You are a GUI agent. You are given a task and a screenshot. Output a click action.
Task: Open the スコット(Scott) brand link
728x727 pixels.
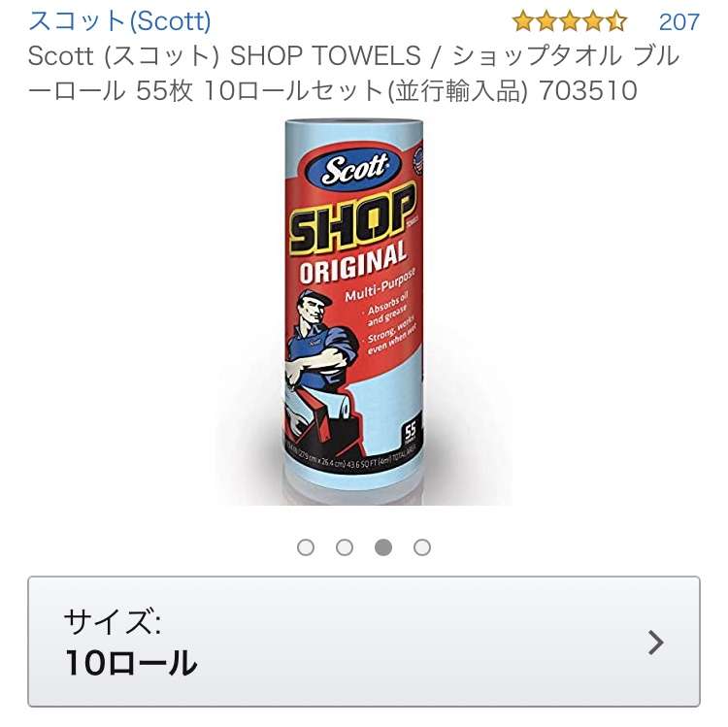click(x=119, y=21)
